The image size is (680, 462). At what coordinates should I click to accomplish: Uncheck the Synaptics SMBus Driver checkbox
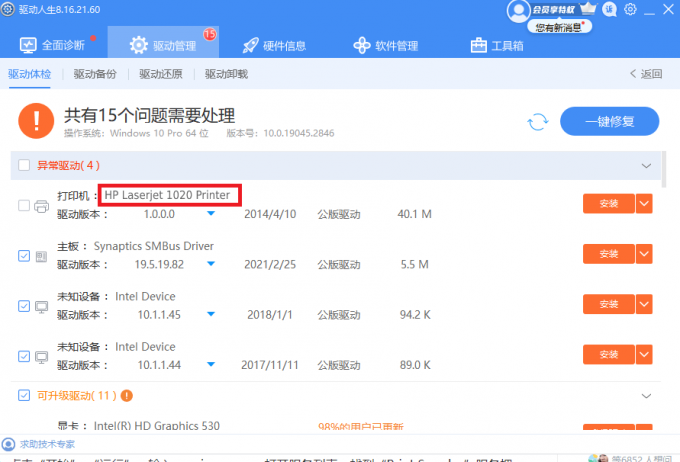[24, 256]
